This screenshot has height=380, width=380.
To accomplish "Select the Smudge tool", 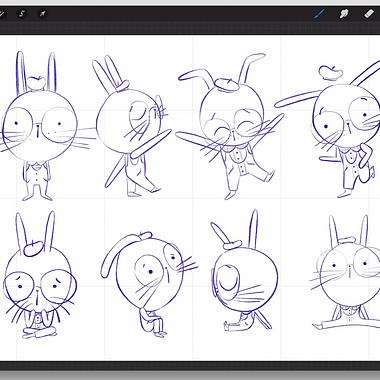I will (x=344, y=14).
